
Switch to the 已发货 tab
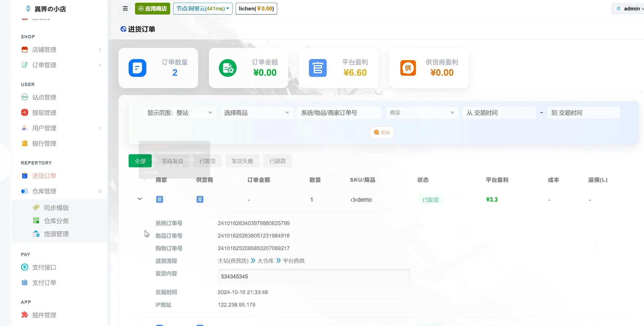point(207,161)
